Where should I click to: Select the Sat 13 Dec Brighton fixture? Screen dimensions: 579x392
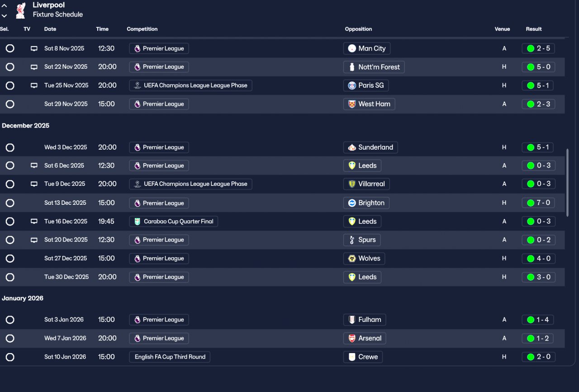coord(10,203)
